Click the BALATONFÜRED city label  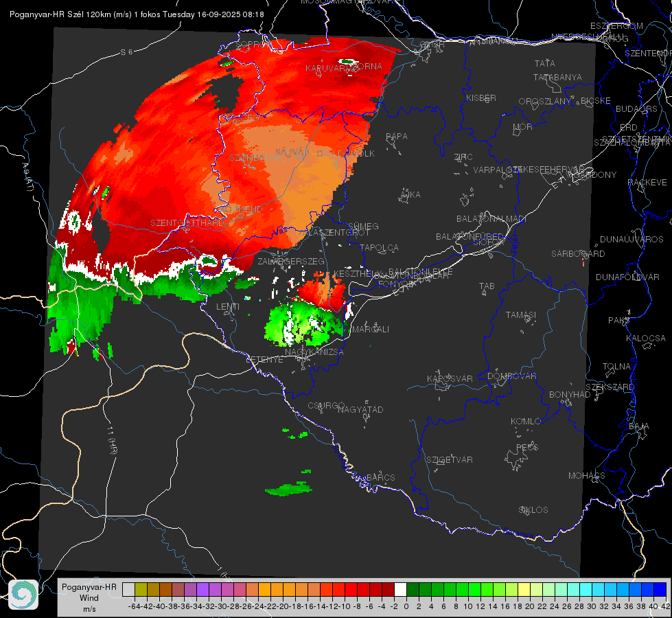470,237
